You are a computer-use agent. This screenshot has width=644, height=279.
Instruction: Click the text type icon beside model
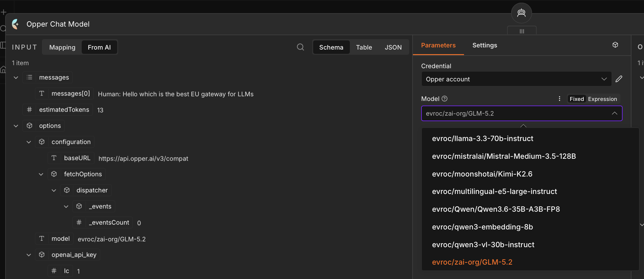click(x=42, y=239)
